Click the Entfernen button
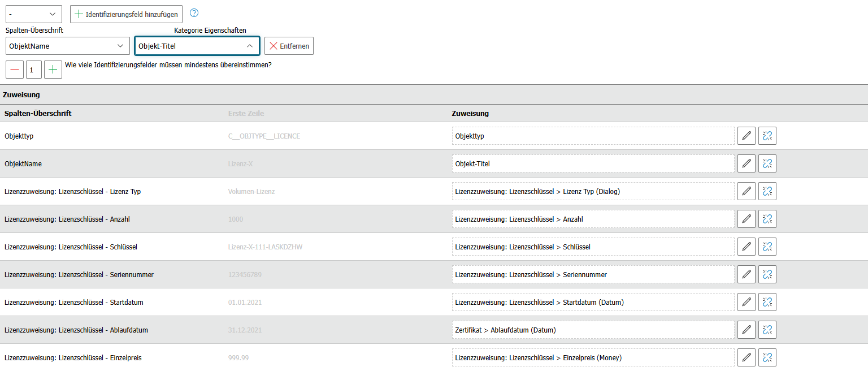Image resolution: width=868 pixels, height=371 pixels. [289, 46]
